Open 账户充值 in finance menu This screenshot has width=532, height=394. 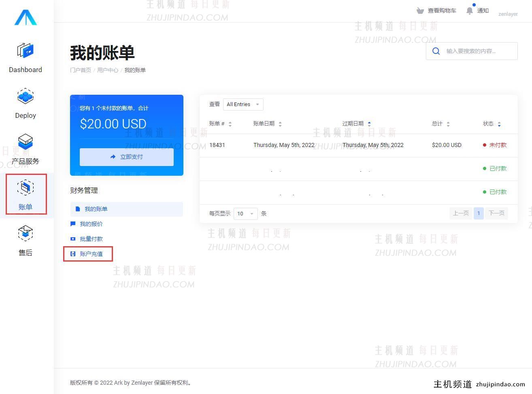point(91,254)
